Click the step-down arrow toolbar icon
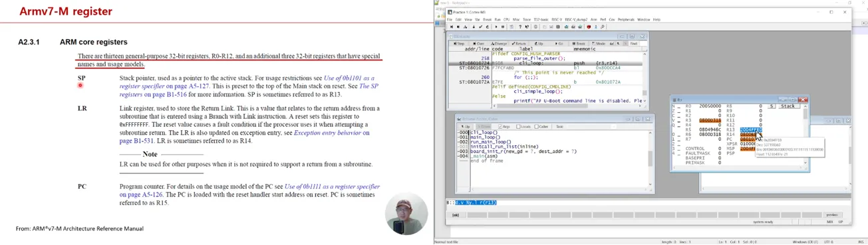This screenshot has height=245, width=868. (x=474, y=27)
